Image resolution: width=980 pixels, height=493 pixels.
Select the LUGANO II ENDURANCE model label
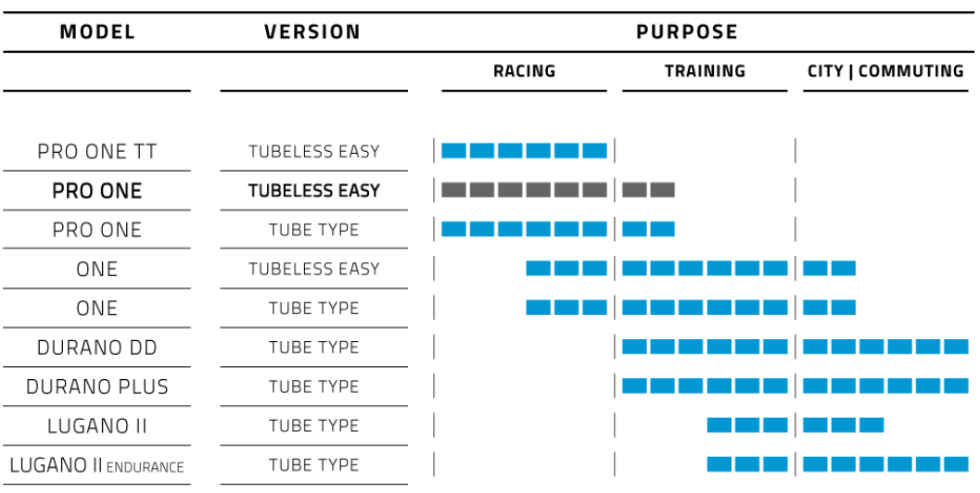point(97,465)
